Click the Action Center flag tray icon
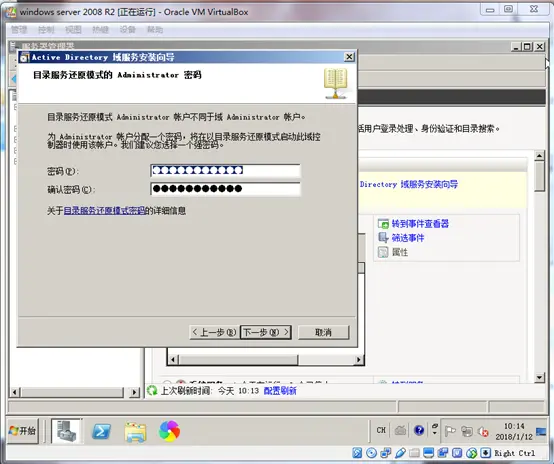 450,431
